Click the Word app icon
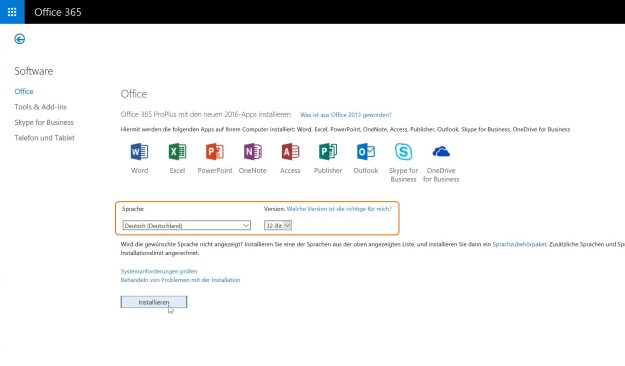The height and width of the screenshot is (366, 625). (139, 152)
